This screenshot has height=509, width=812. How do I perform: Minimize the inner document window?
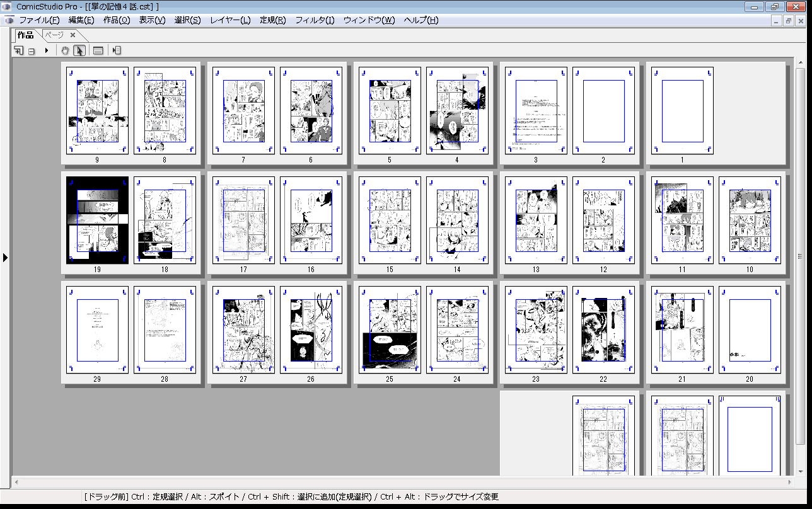pyautogui.click(x=776, y=21)
